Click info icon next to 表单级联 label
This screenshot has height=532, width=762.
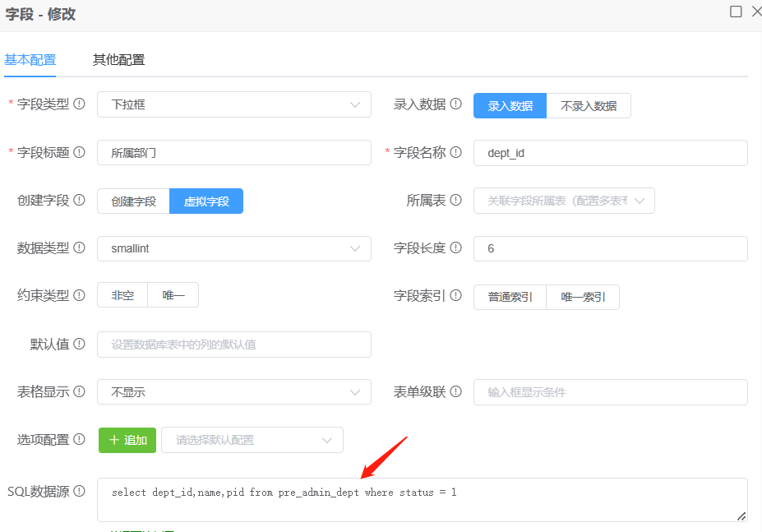tap(456, 391)
